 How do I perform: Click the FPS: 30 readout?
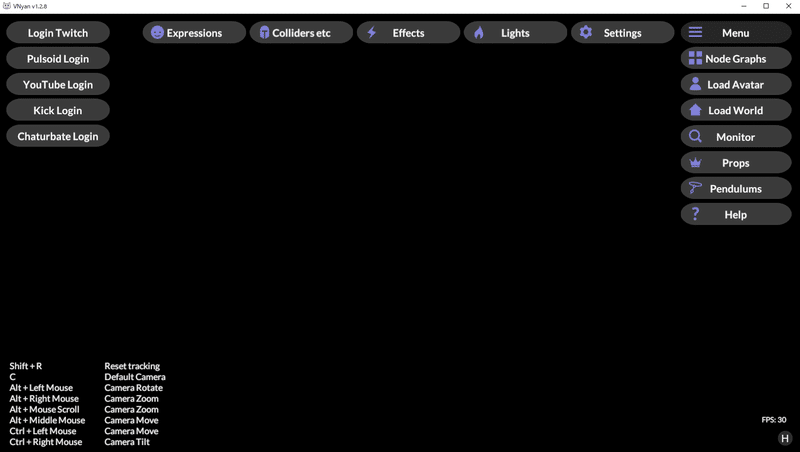(x=774, y=420)
